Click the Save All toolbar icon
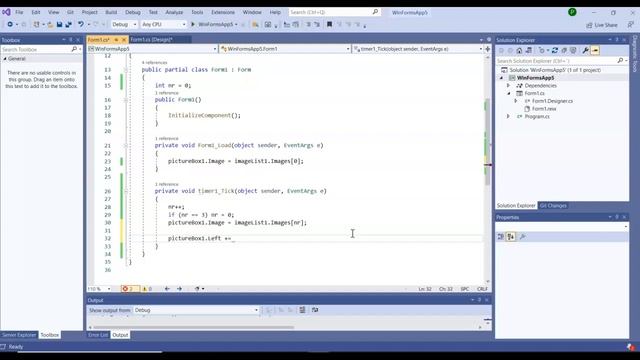 click(69, 24)
